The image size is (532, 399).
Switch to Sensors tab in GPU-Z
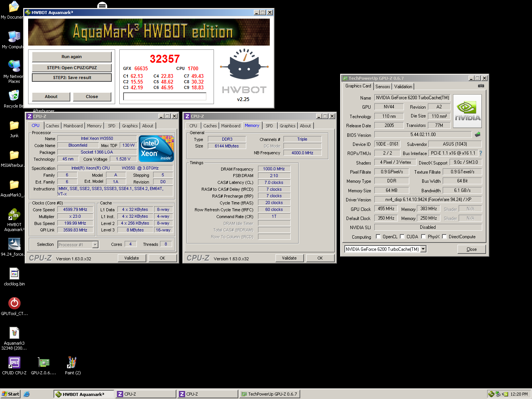[383, 87]
